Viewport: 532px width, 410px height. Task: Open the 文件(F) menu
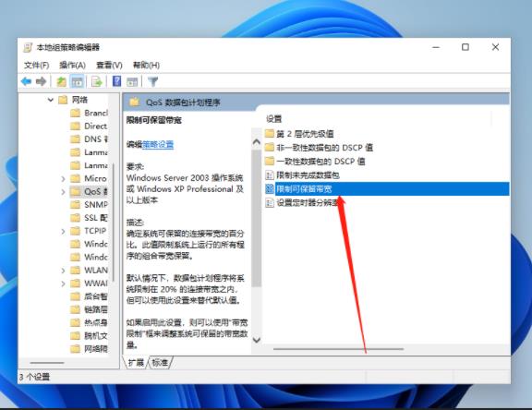pos(36,65)
